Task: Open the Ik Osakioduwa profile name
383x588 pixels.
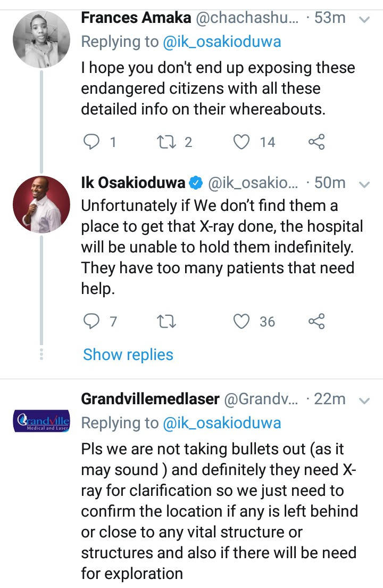Action: coord(133,183)
